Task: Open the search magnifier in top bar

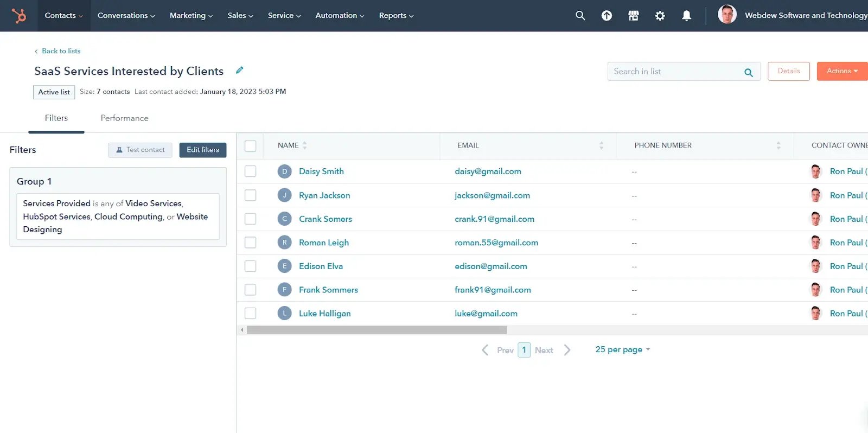Action: coord(580,16)
